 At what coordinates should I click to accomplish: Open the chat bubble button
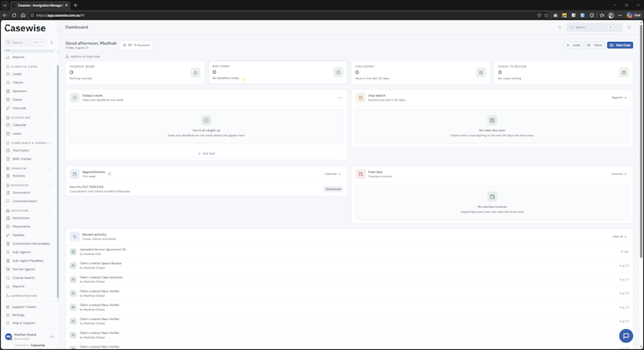tap(626, 335)
